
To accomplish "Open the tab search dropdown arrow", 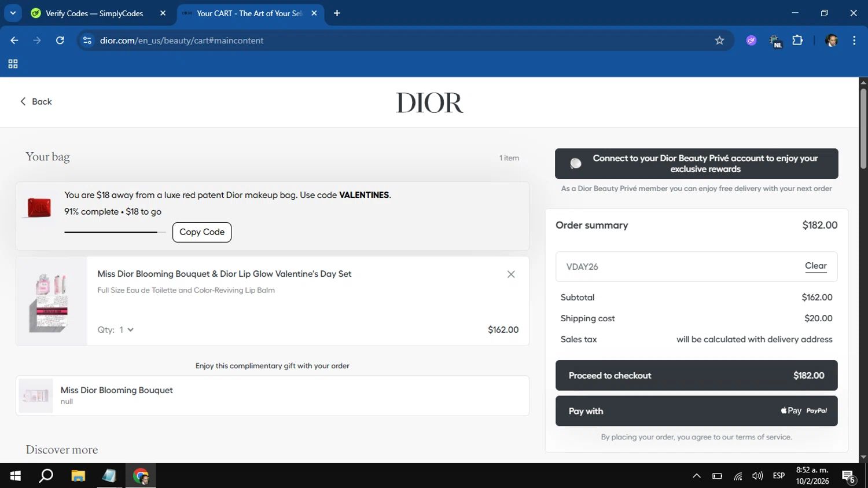I will [13, 13].
